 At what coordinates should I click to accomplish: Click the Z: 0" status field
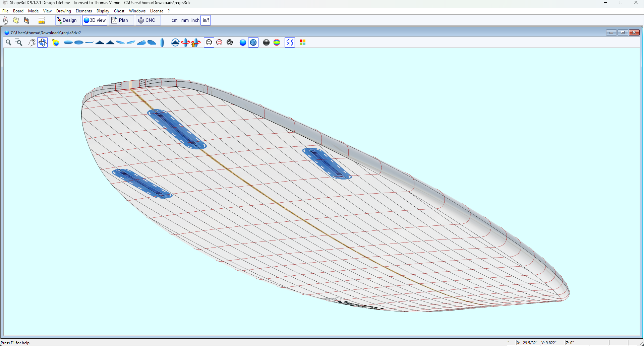576,343
